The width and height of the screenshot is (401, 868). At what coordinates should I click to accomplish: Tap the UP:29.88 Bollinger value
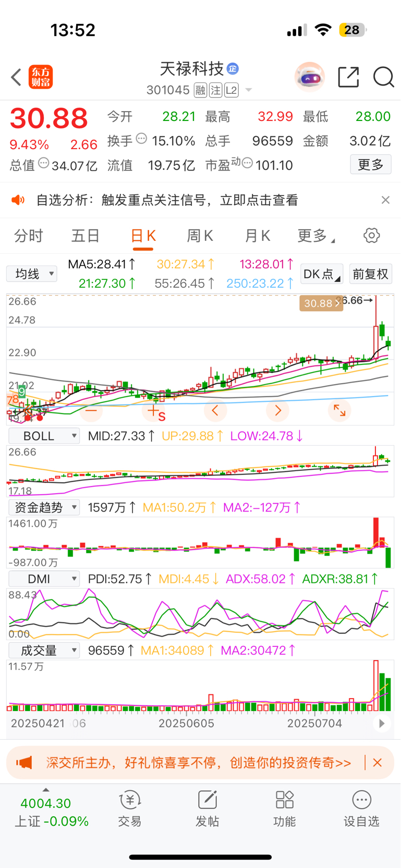point(192,436)
